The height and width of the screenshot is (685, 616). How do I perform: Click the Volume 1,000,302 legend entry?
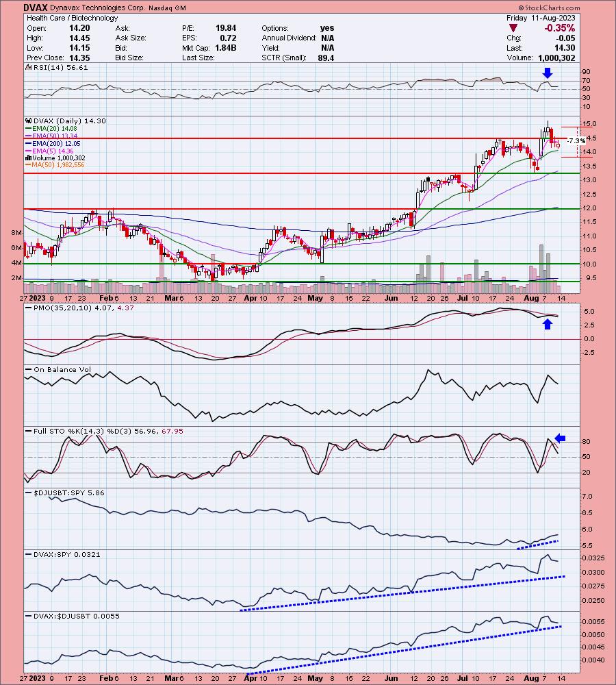56,158
